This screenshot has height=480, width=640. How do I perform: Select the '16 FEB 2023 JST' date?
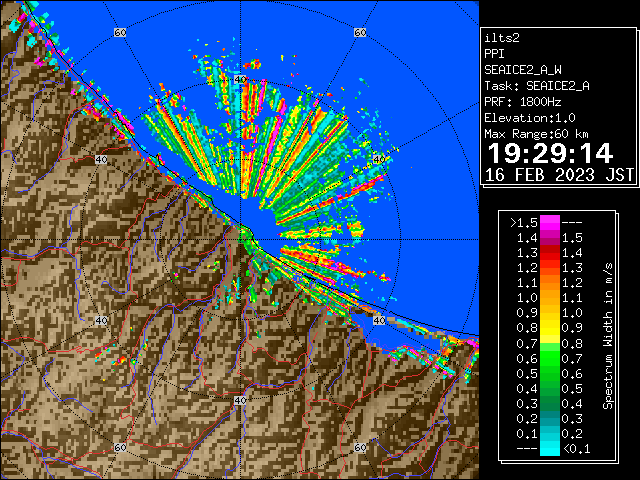pos(559,175)
